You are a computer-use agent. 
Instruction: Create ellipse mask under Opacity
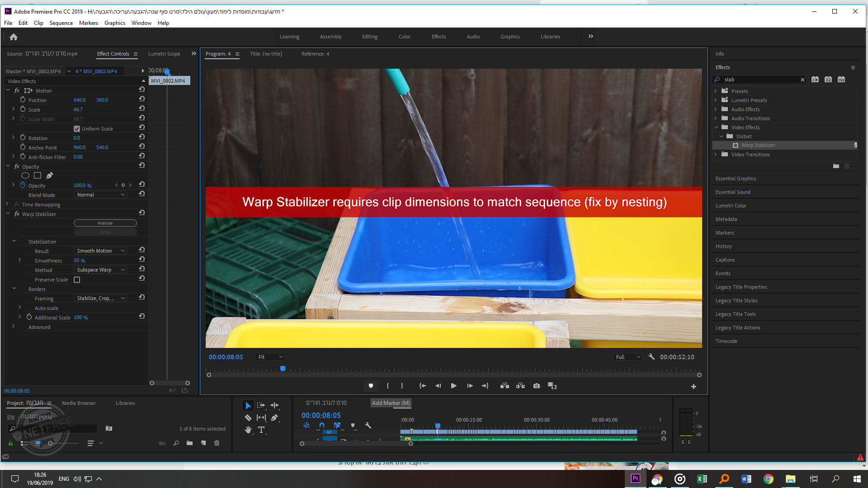tap(25, 175)
